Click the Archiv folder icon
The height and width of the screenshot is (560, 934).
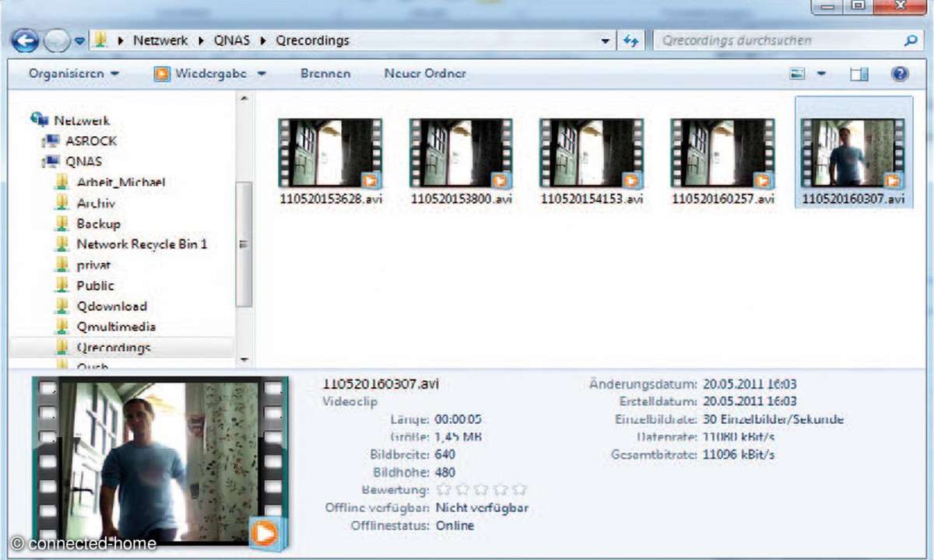point(63,202)
